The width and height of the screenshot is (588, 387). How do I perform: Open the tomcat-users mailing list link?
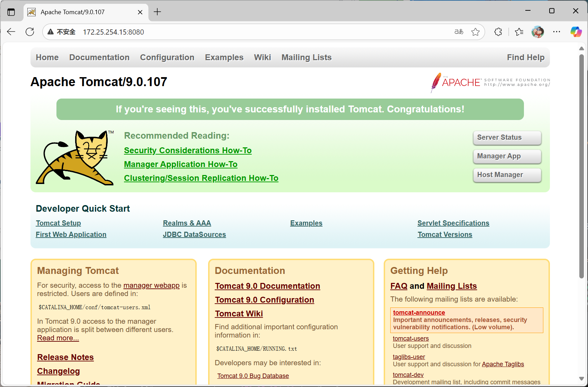411,339
